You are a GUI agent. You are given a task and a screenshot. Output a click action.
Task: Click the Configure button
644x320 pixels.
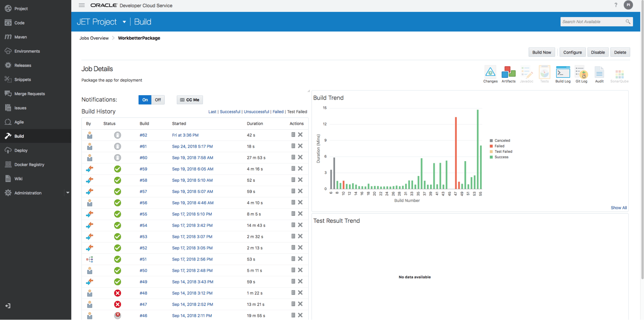coord(573,52)
